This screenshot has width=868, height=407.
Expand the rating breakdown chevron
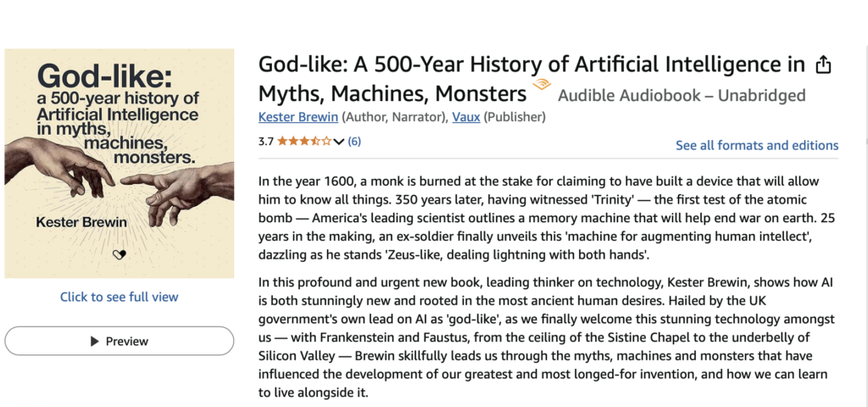[x=339, y=142]
